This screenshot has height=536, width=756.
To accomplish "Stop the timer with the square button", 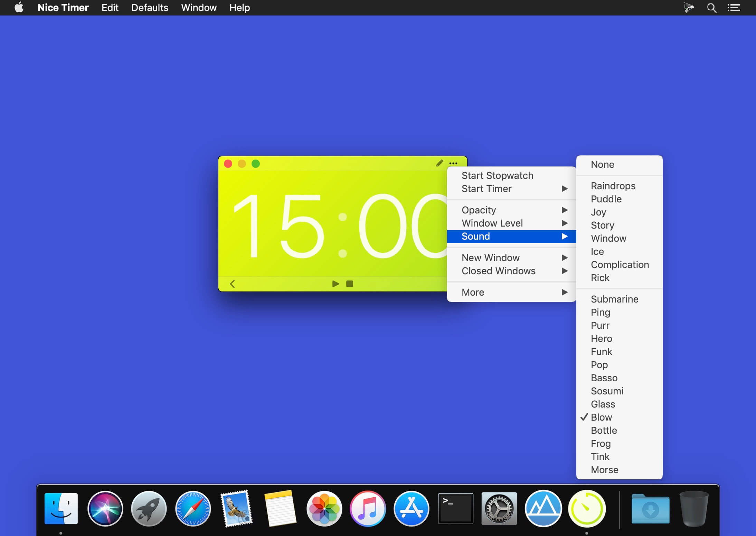I will pos(350,284).
